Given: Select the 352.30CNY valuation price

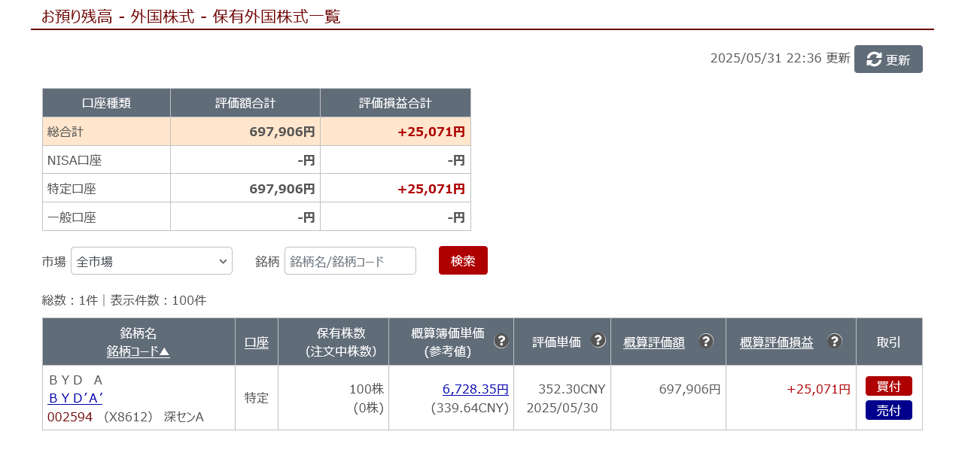Looking at the screenshot, I should [x=572, y=389].
